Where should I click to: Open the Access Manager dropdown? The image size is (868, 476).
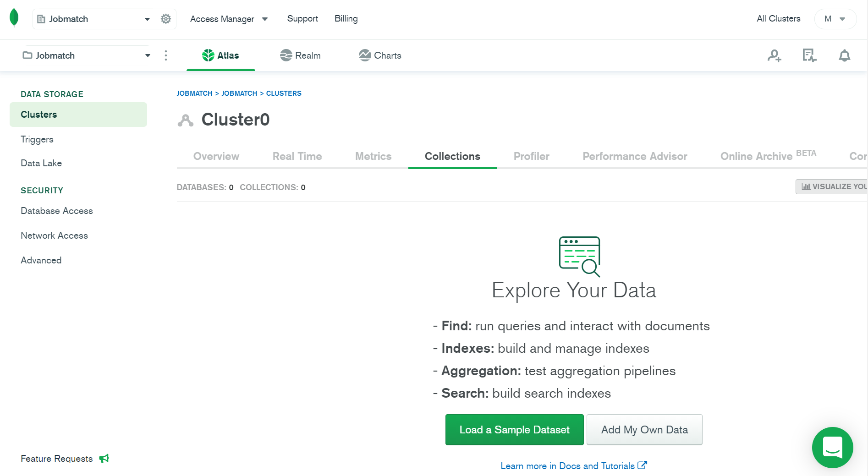point(229,19)
